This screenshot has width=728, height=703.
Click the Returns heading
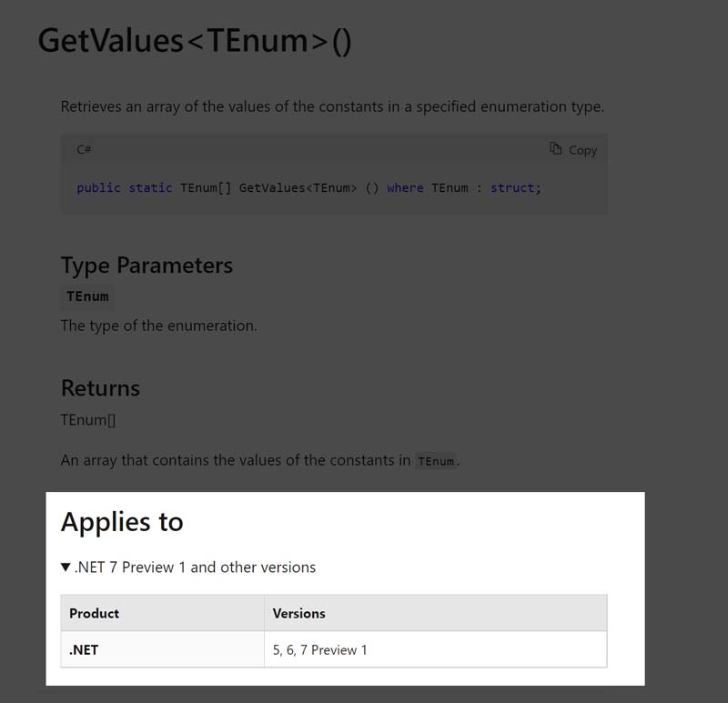[x=100, y=388]
